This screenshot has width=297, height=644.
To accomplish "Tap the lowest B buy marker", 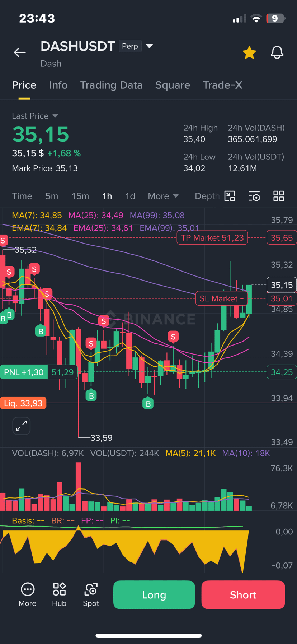I will 148,403.
